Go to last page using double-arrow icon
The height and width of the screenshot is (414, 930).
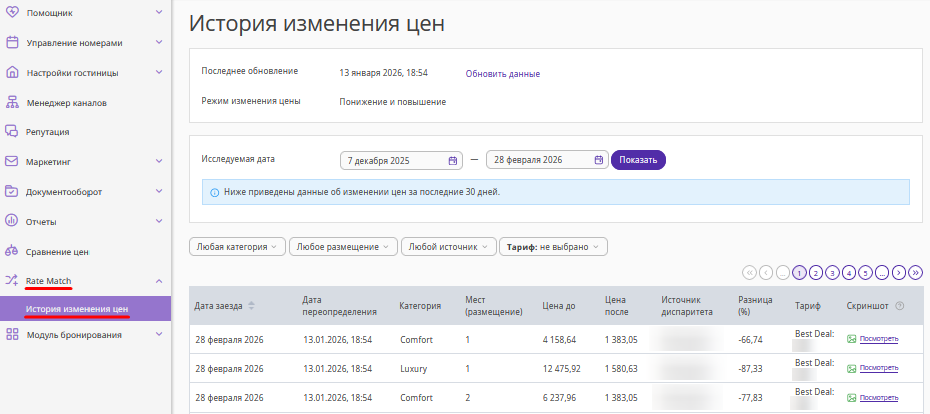915,272
